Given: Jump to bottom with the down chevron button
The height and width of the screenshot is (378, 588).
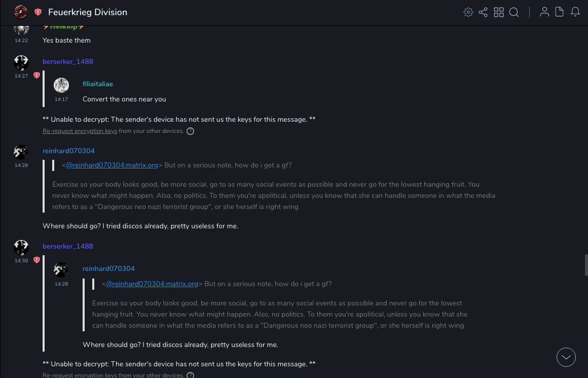Looking at the screenshot, I should (x=566, y=357).
